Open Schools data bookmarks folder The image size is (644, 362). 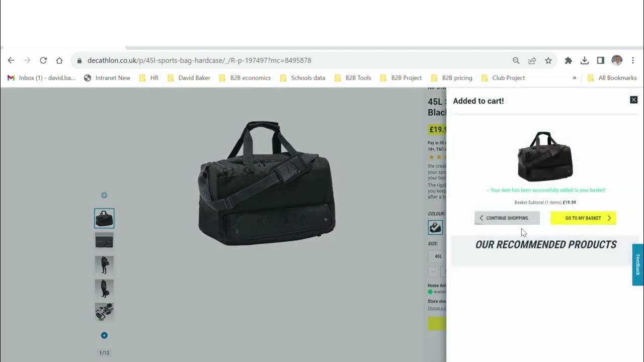pos(302,78)
